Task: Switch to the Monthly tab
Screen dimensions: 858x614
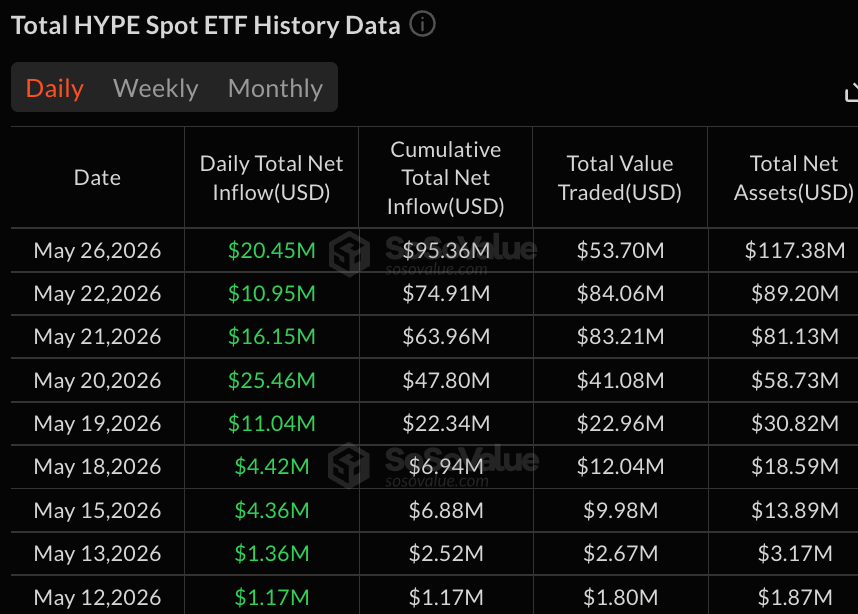Action: coord(275,88)
